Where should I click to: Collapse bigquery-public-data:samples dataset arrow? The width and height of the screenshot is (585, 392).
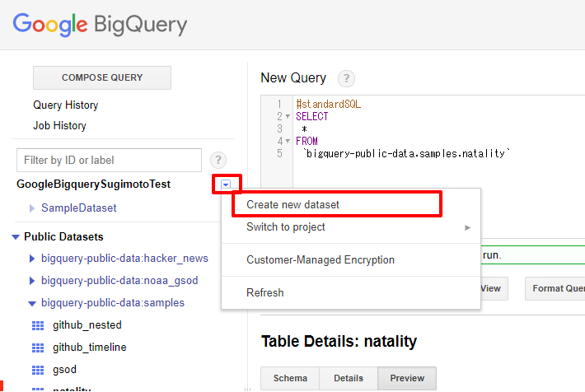[32, 304]
